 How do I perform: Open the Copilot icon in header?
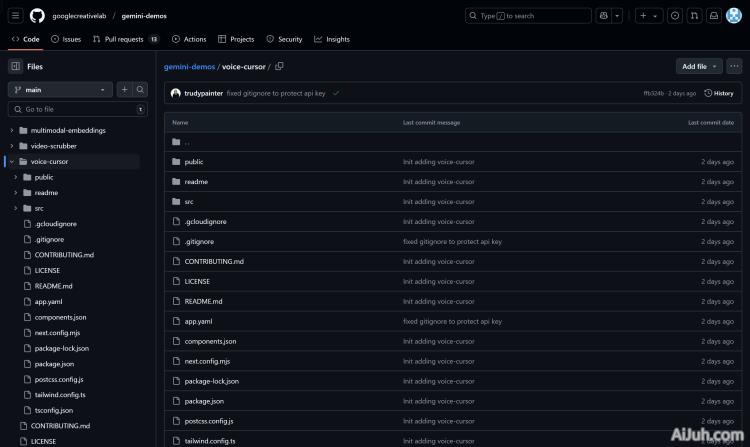[x=604, y=16]
